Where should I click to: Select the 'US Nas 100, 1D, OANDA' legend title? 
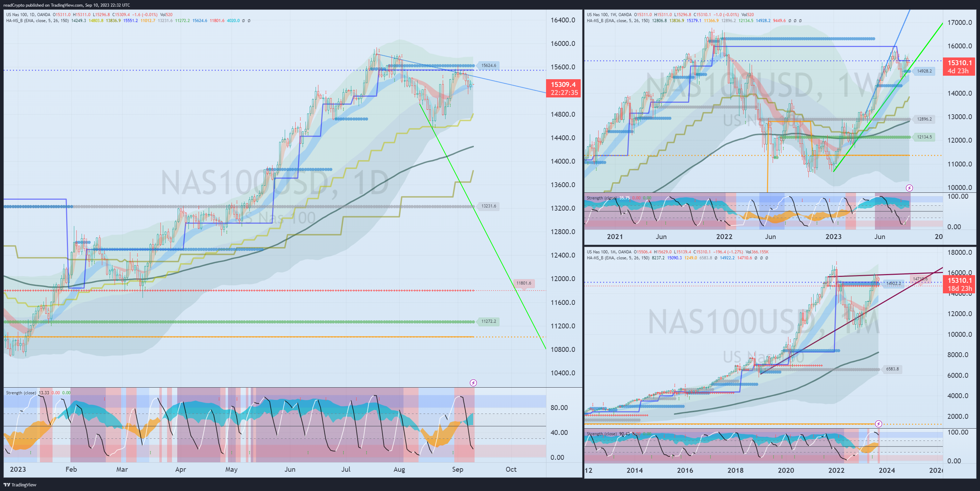(28, 14)
